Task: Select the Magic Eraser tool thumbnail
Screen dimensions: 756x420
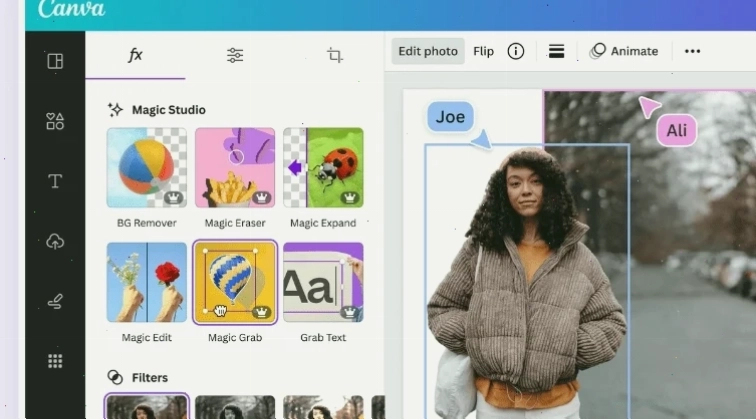Action: [235, 168]
